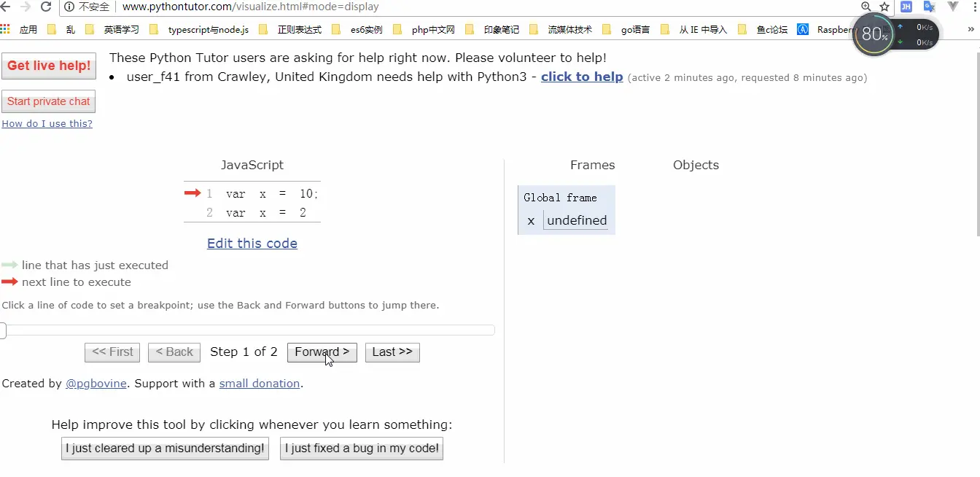Open the zoom magnifier icon in the address bar
This screenshot has height=477, width=980.
(866, 7)
